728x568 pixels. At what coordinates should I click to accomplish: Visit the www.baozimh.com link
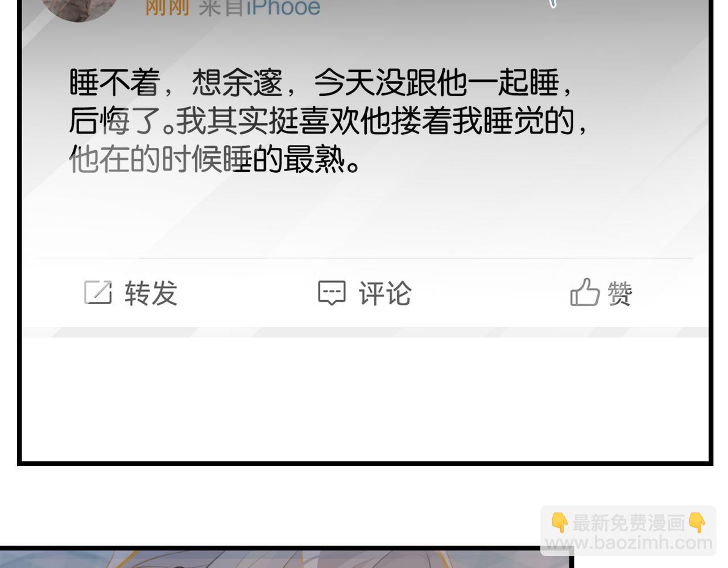628,543
